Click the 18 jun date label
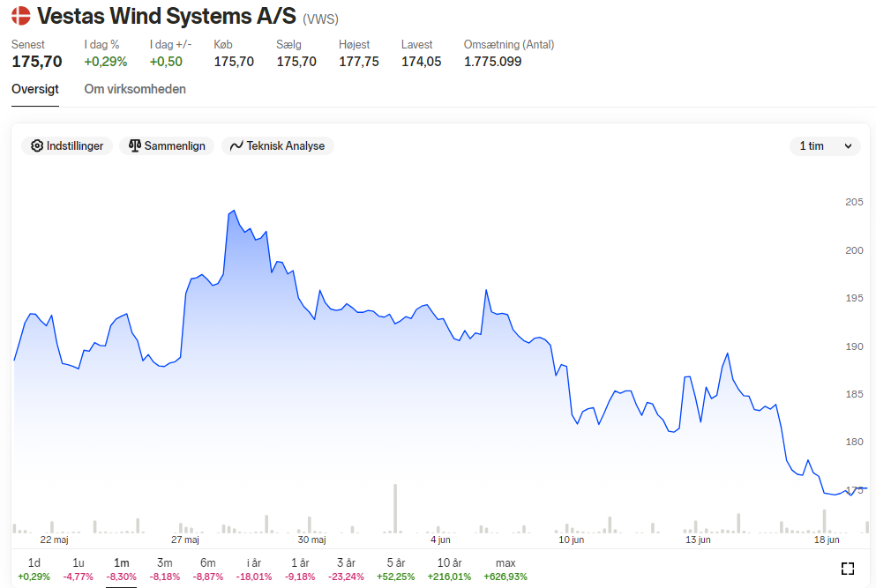The image size is (876, 588). coord(827,540)
